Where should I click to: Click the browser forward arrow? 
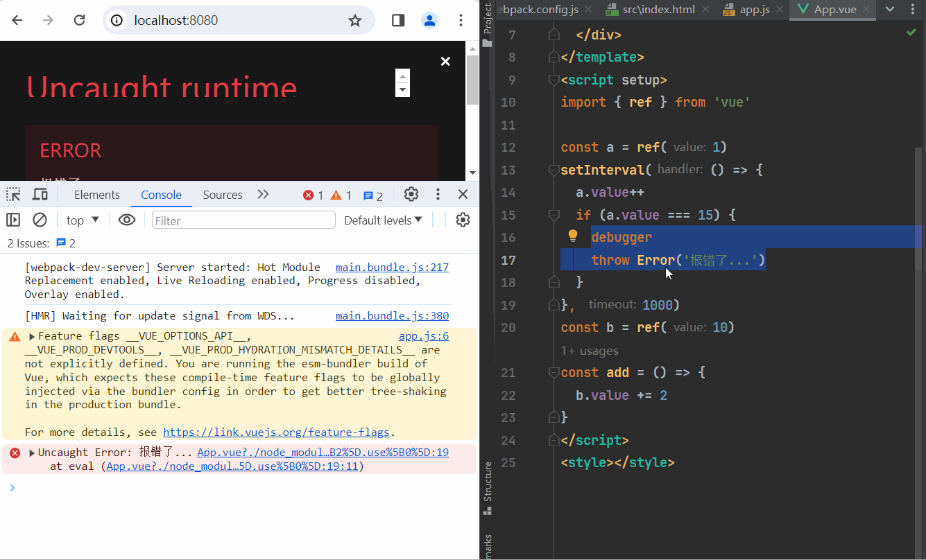click(x=48, y=20)
